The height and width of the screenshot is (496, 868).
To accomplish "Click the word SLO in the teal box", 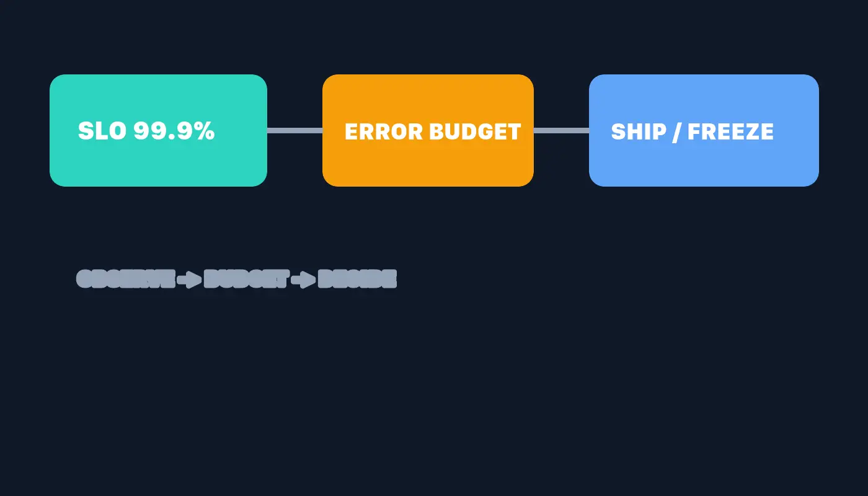I will pyautogui.click(x=103, y=131).
